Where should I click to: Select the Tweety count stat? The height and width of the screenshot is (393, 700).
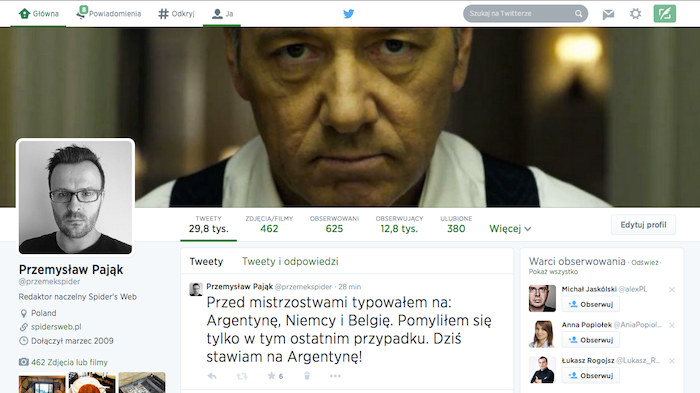coord(208,225)
